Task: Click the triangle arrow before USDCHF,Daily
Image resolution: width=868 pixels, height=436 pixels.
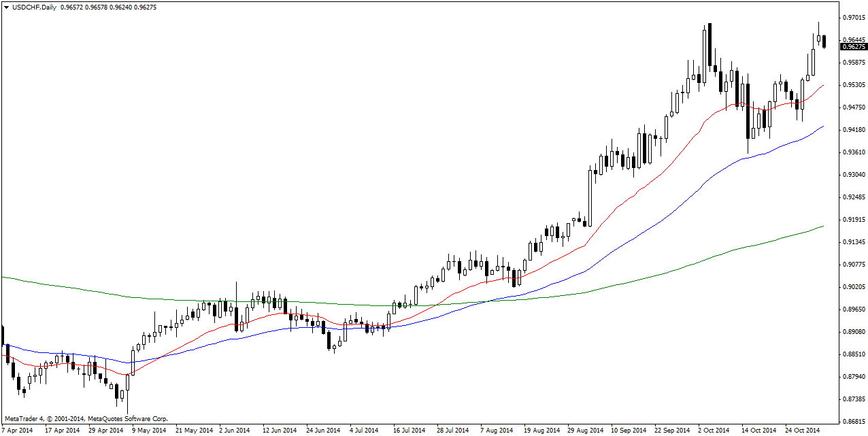Action: click(6, 7)
